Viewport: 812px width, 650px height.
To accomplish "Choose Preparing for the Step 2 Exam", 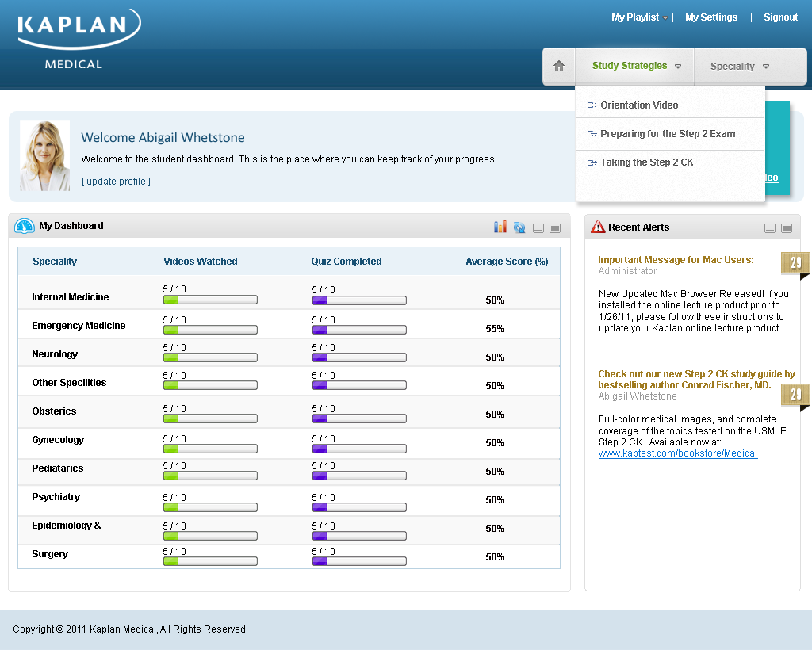I will (x=667, y=134).
